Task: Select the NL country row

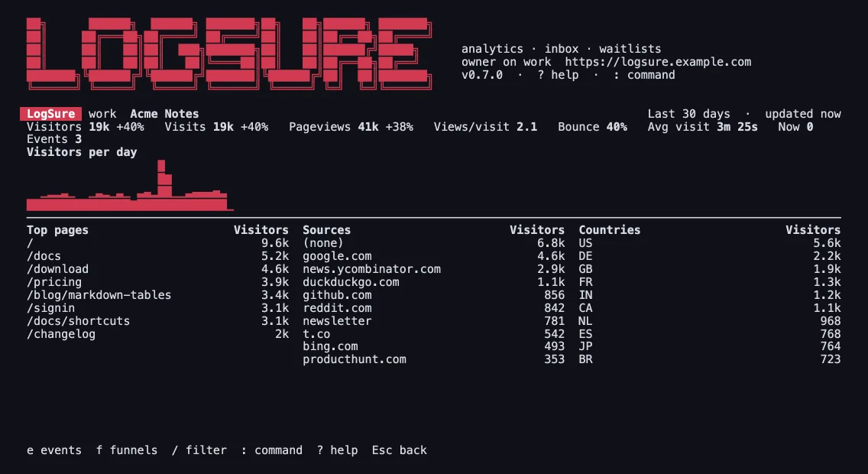Action: tap(710, 321)
